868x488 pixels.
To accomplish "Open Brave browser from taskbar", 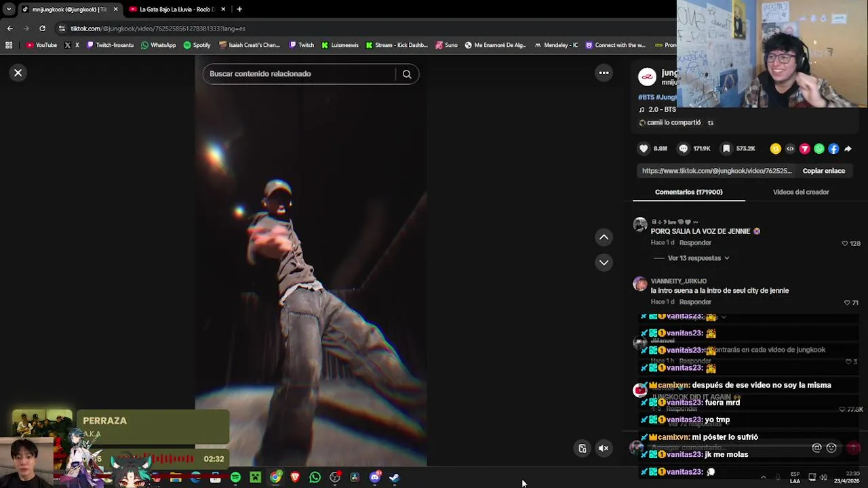I will (x=295, y=478).
